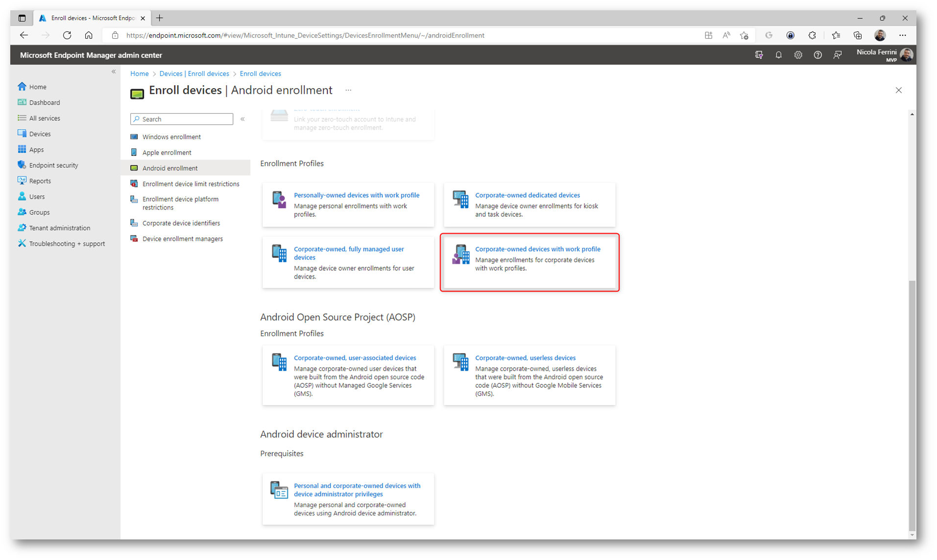Open the browser tab actions menu icon
937x560 pixels.
22,18
